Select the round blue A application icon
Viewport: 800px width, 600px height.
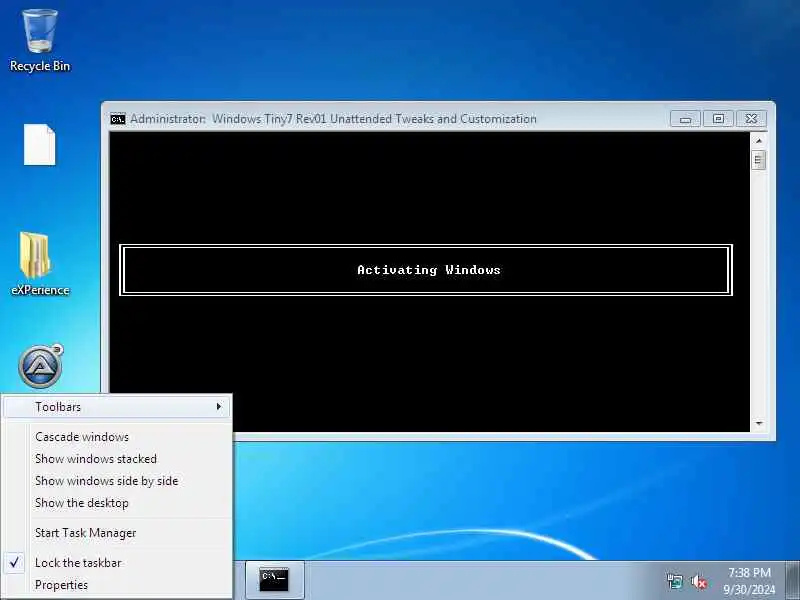point(40,366)
